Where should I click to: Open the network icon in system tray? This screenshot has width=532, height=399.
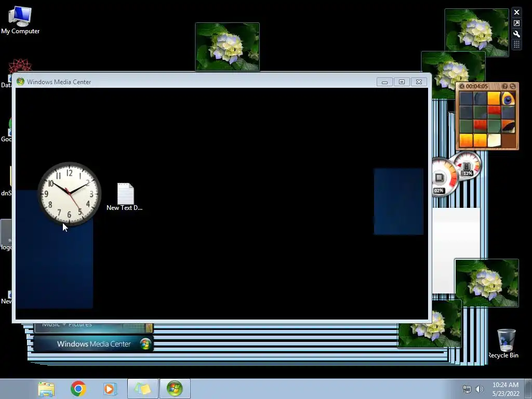467,389
